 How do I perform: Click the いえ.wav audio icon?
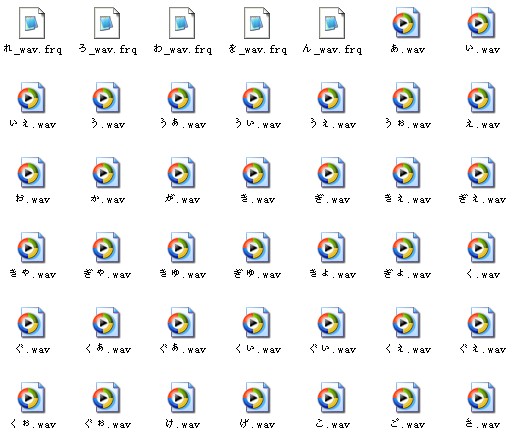pyautogui.click(x=32, y=97)
